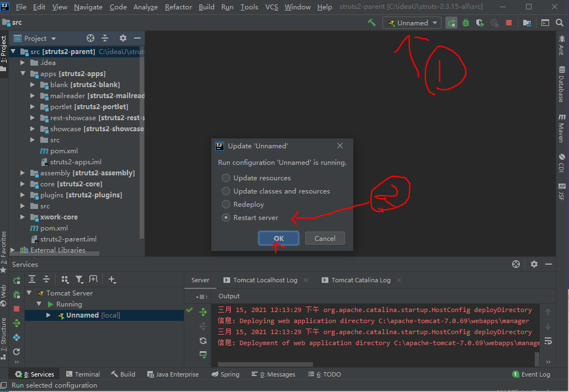This screenshot has height=392, width=569.
Task: Click the Run configuration rerun icon in toolbar
Action: 451,23
